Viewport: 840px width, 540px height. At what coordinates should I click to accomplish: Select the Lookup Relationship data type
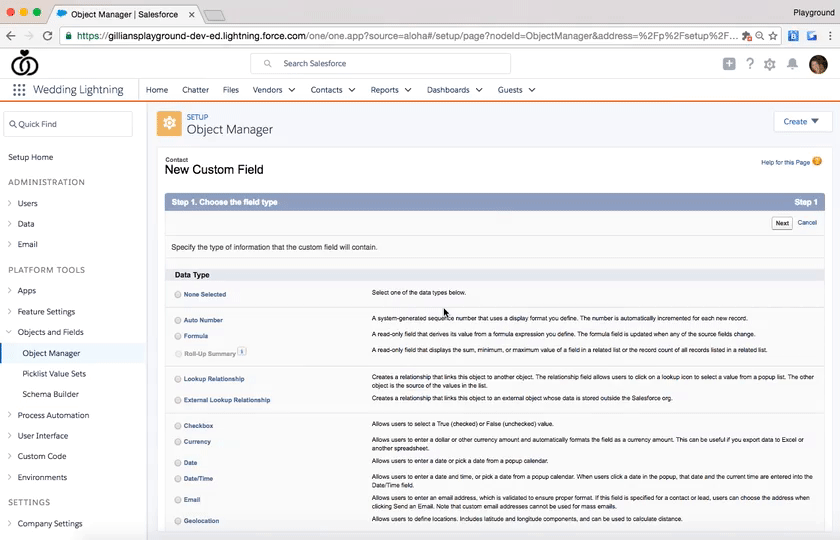tap(177, 379)
